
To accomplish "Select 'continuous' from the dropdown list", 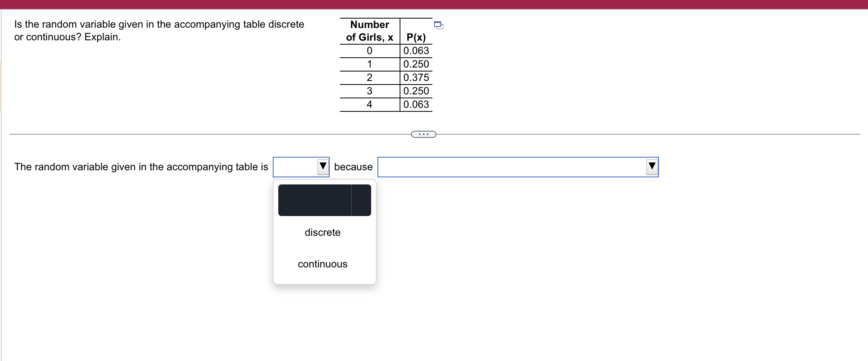I will [323, 264].
